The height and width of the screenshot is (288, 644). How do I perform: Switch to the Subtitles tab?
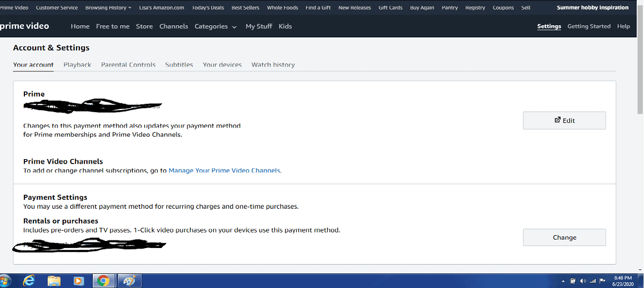point(179,65)
